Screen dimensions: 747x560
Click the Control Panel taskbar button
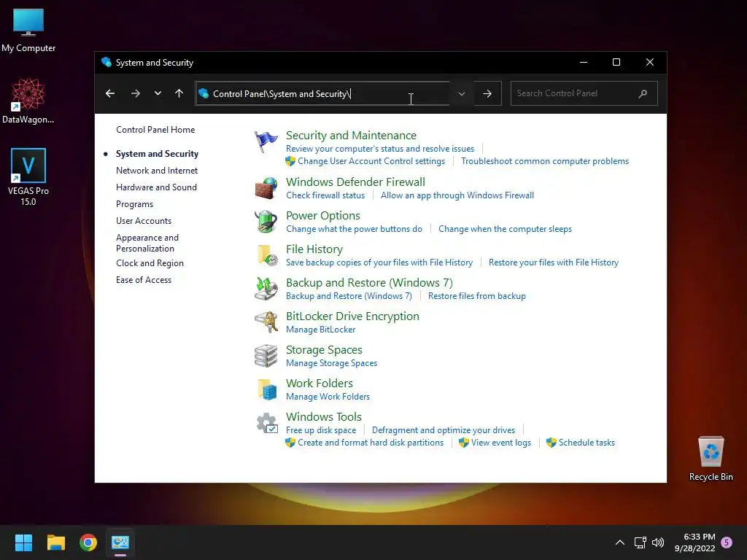point(120,542)
